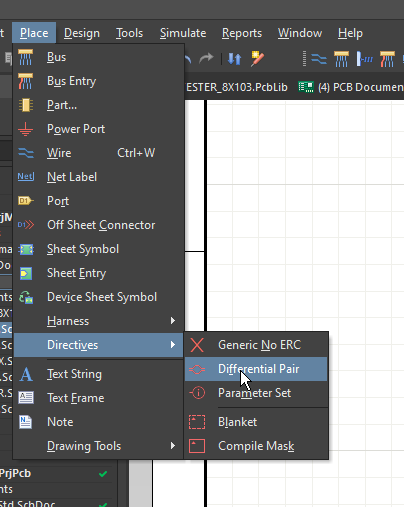Click the Off Sheet Connector icon

26,225
